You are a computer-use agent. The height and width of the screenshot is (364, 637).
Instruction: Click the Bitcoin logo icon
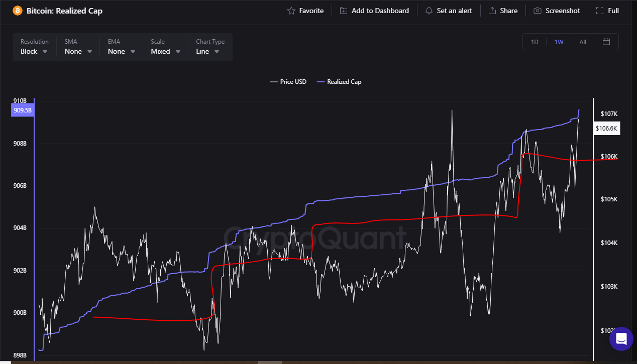pos(17,11)
